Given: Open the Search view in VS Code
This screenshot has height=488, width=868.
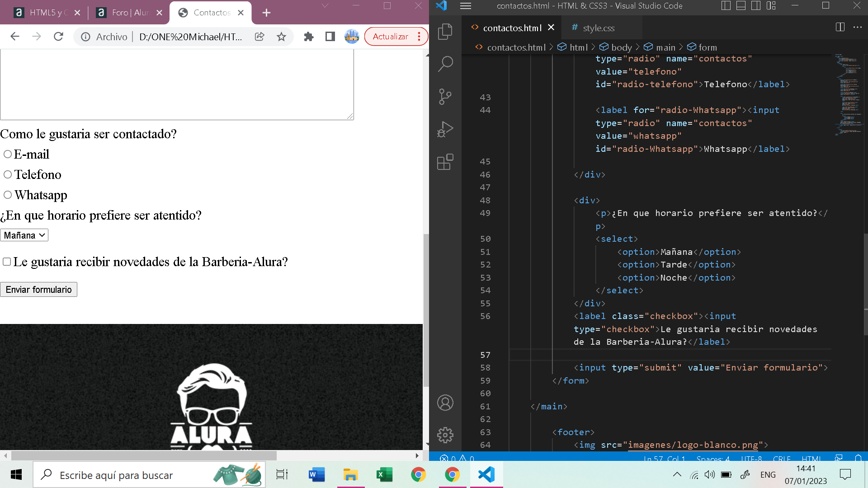Looking at the screenshot, I should [x=445, y=64].
